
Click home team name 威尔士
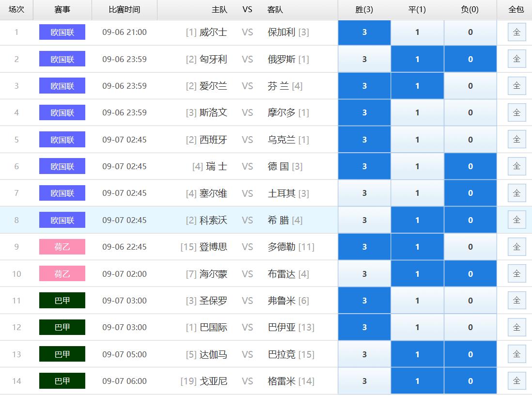[x=213, y=32]
